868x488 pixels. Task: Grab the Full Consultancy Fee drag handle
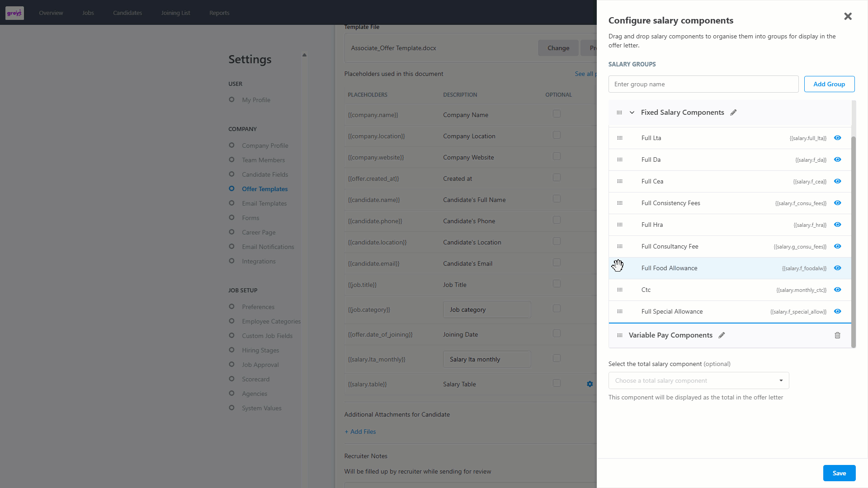pyautogui.click(x=619, y=247)
